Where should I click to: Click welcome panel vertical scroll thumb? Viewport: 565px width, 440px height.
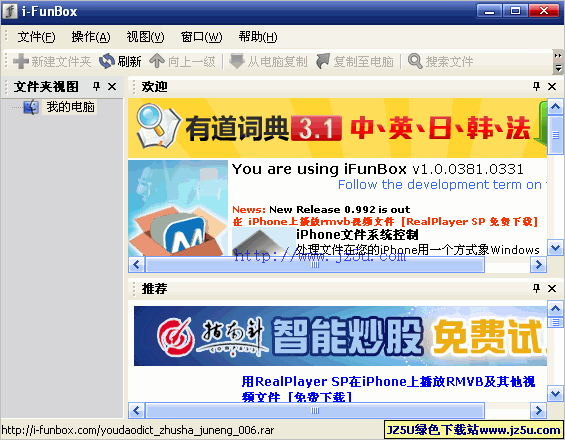click(x=555, y=135)
